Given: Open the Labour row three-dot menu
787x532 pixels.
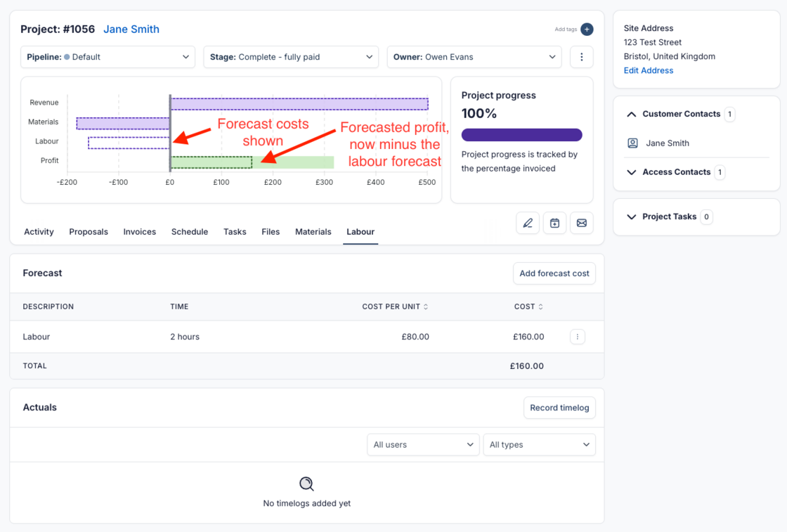Looking at the screenshot, I should (x=578, y=337).
